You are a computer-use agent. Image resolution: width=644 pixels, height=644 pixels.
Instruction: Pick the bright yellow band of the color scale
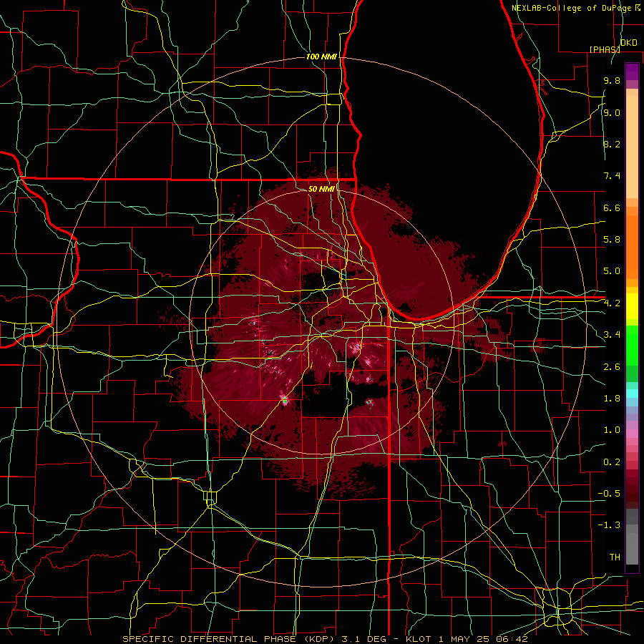[632, 306]
